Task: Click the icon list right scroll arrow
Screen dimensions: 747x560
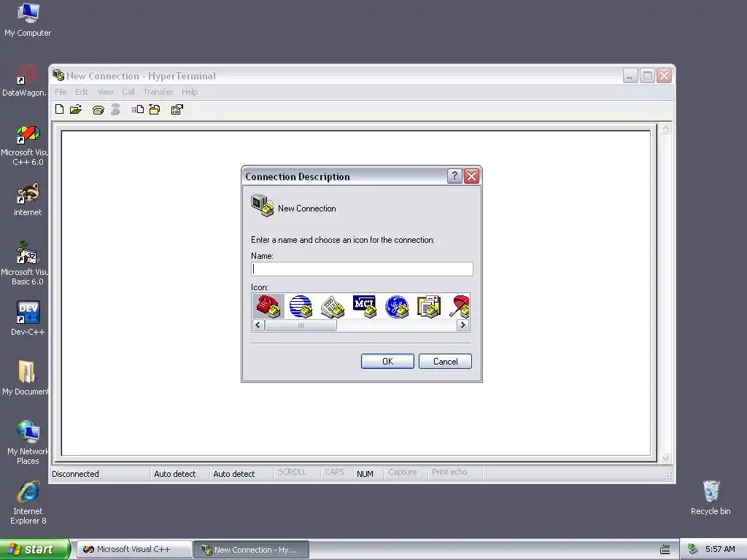Action: click(462, 325)
